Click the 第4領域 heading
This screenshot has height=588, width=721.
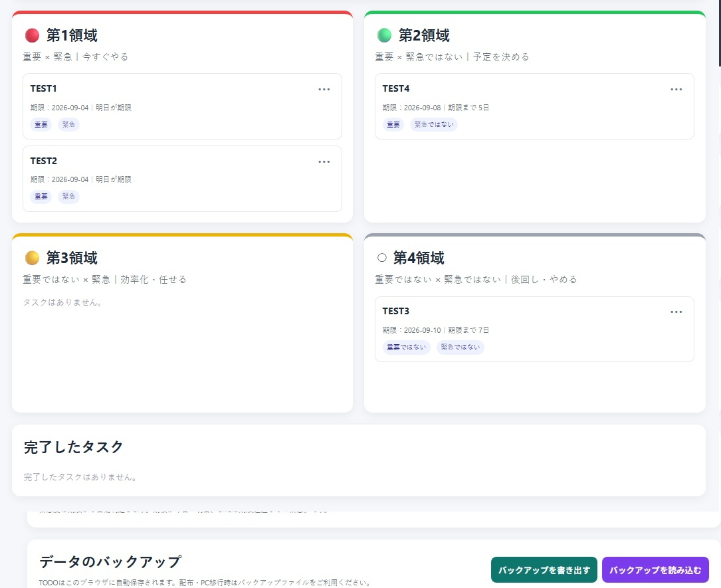pyautogui.click(x=419, y=258)
